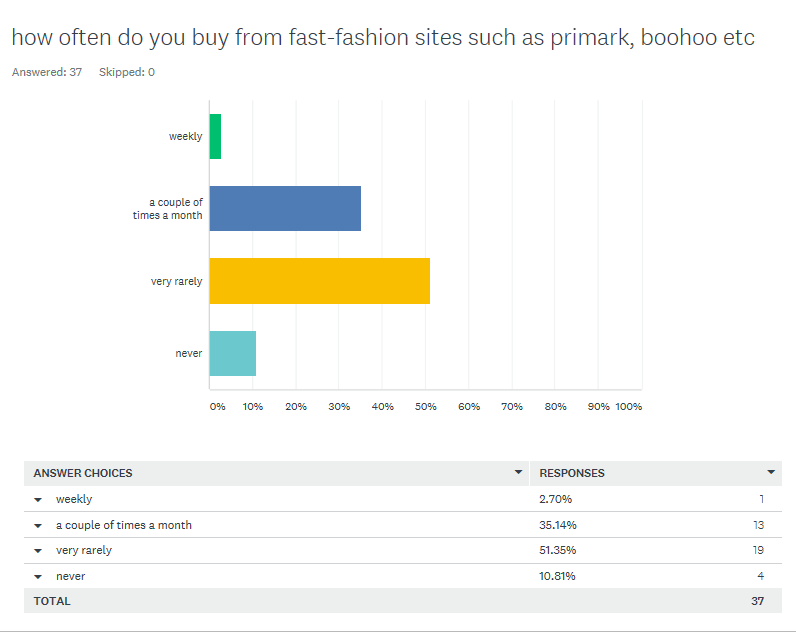The width and height of the screenshot is (796, 632).
Task: Click the teal never bar
Action: click(232, 353)
